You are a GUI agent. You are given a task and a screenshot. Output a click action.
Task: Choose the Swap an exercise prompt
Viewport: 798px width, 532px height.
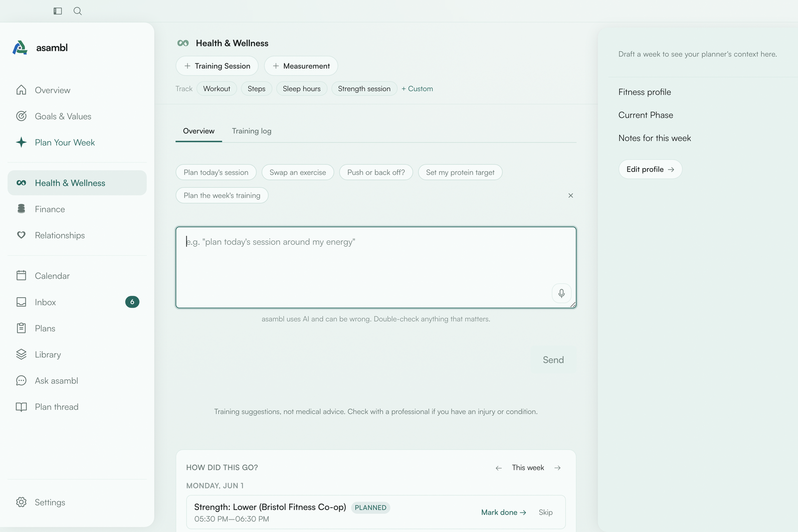point(298,173)
